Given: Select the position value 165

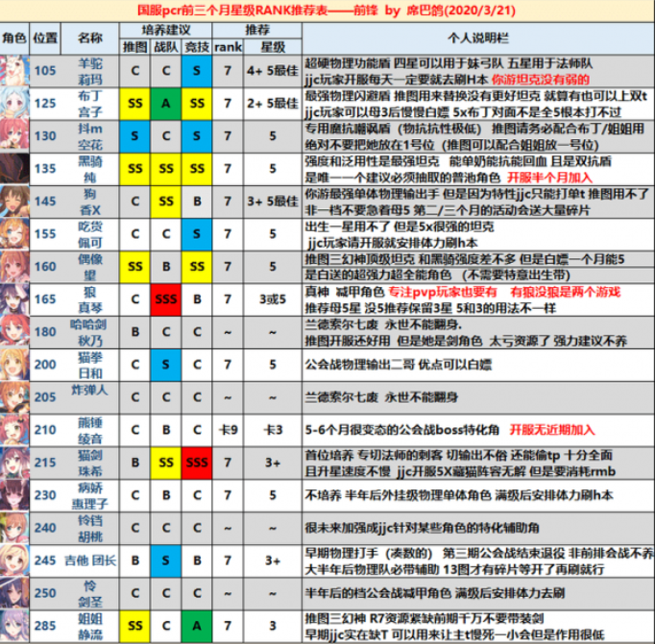Looking at the screenshot, I should click(45, 299).
